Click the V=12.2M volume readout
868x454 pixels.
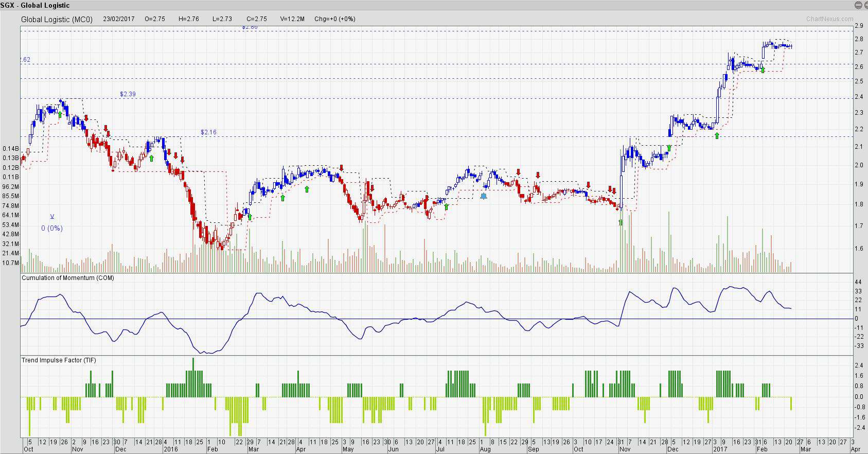[292, 19]
